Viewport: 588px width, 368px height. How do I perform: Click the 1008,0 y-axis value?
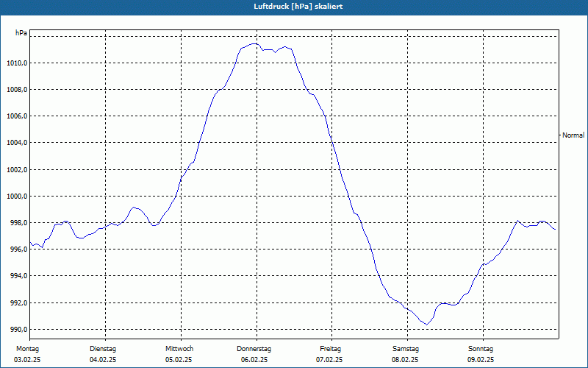(x=17, y=90)
